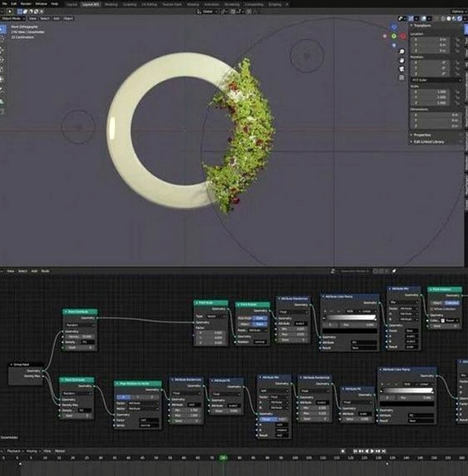Click the Add menu in node editor
Screen dimensions: 468x476
(33, 271)
